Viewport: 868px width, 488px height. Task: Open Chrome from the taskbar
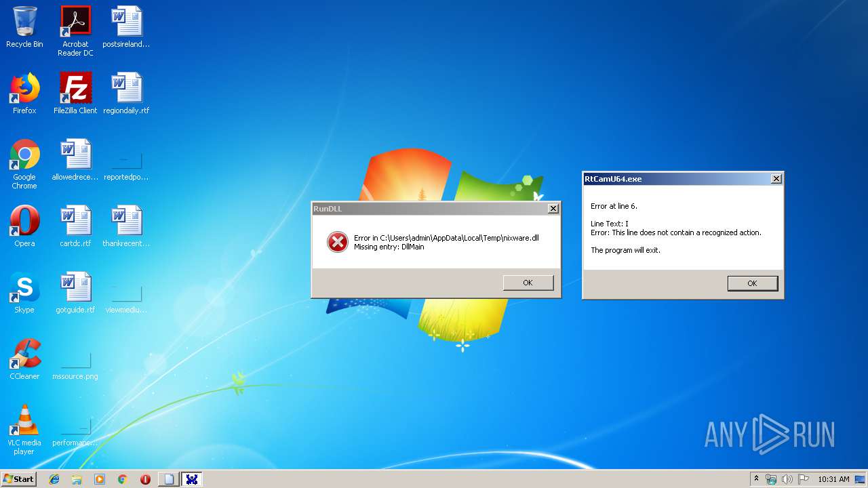(122, 479)
